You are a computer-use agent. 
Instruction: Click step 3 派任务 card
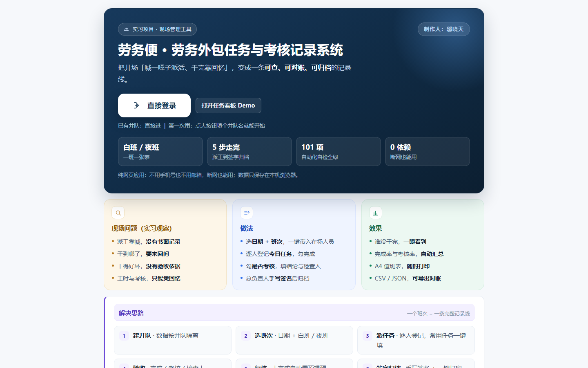416,340
